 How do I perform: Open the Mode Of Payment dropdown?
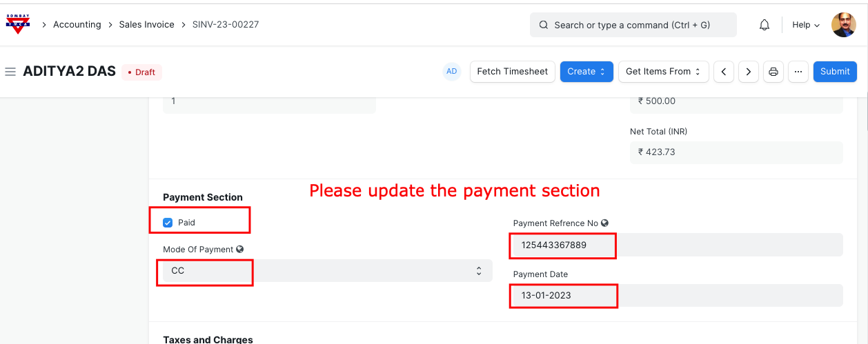[324, 271]
